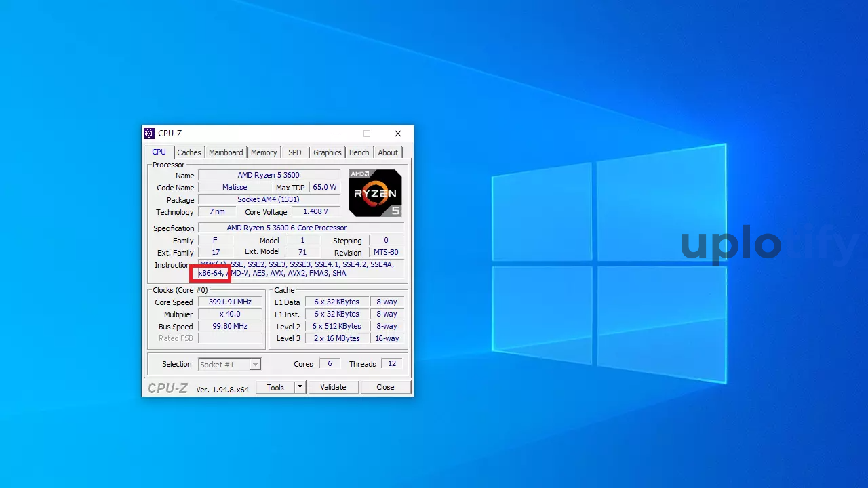
Task: Click the version text Ver. 1.94.8.x64
Action: pyautogui.click(x=222, y=389)
